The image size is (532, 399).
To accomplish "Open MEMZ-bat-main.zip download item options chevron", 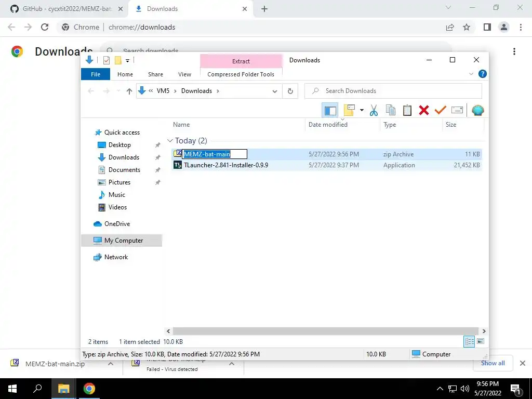I will pos(111,364).
